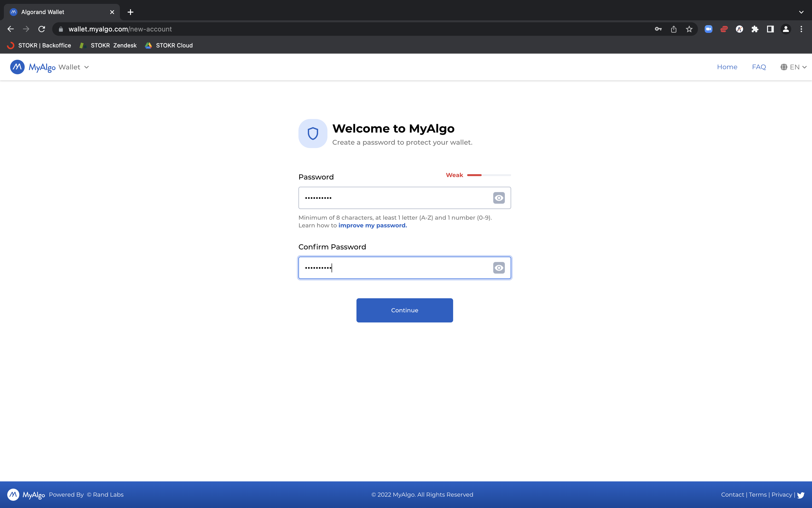Open the Chrome three-dot menu

(x=801, y=29)
